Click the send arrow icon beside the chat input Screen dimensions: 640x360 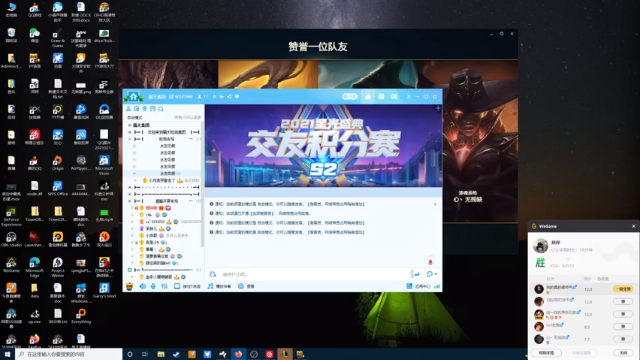[x=417, y=274]
